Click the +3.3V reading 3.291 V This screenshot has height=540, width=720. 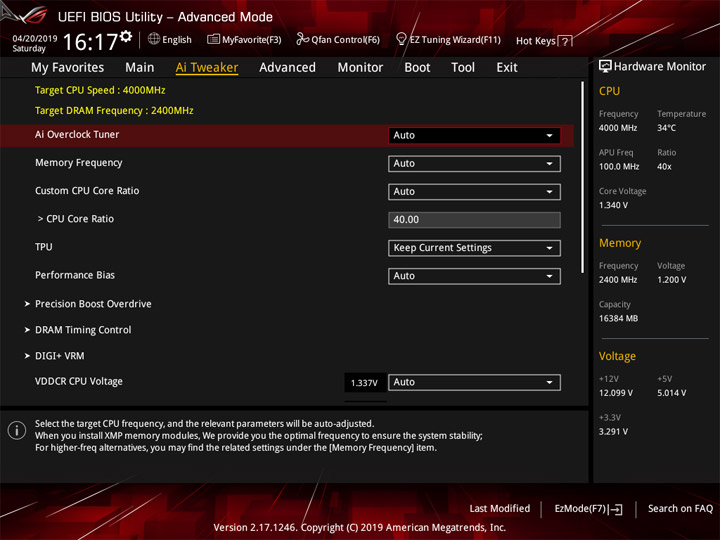613,432
